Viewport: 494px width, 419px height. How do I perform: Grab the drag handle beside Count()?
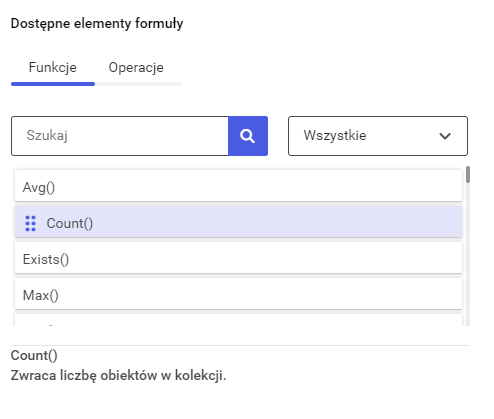click(x=31, y=223)
